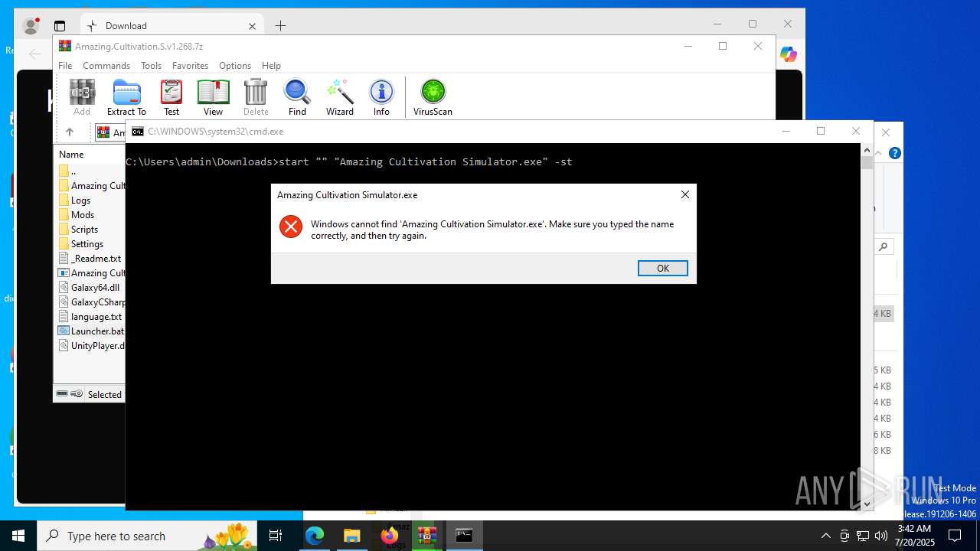
Task: Close the Download browser tab
Action: click(x=252, y=26)
